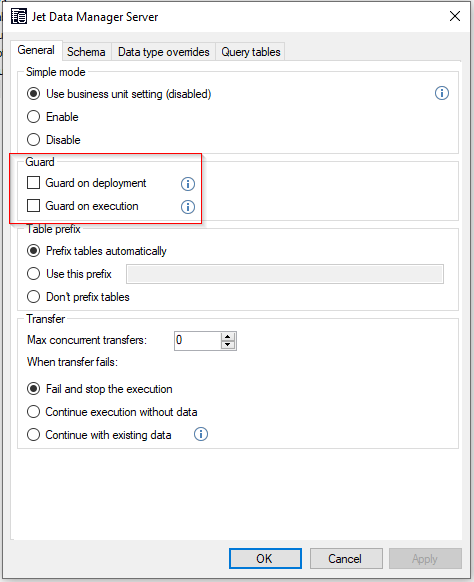Click the OK button
Viewport: 474px width, 582px height.
[265, 558]
